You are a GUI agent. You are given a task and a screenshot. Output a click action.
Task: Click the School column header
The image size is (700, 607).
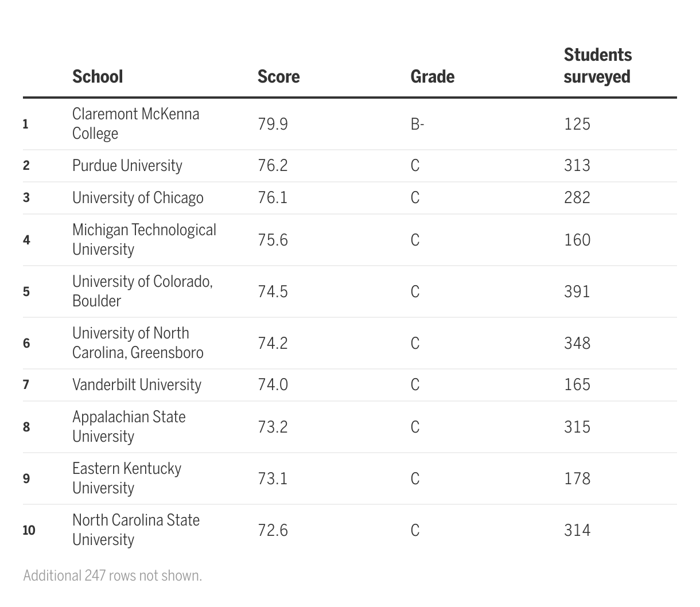click(98, 76)
